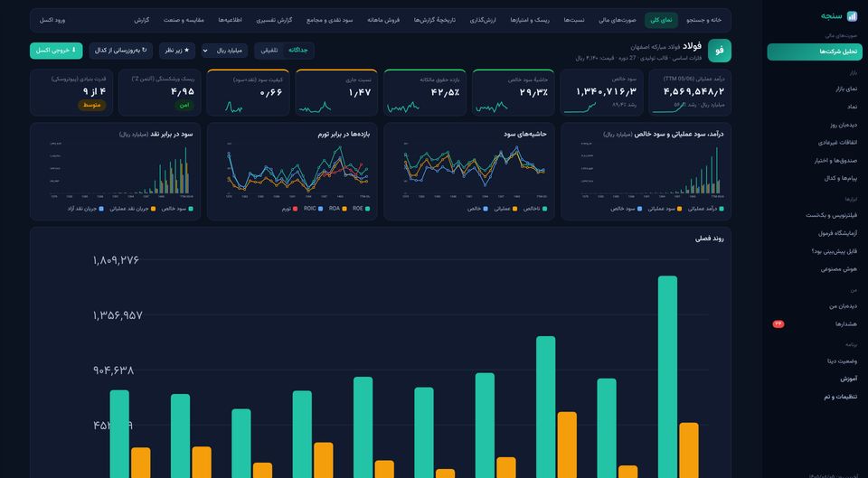The width and height of the screenshot is (868, 478).
Task: Toggle ROA series in returns chart legend
Action: [x=337, y=209]
